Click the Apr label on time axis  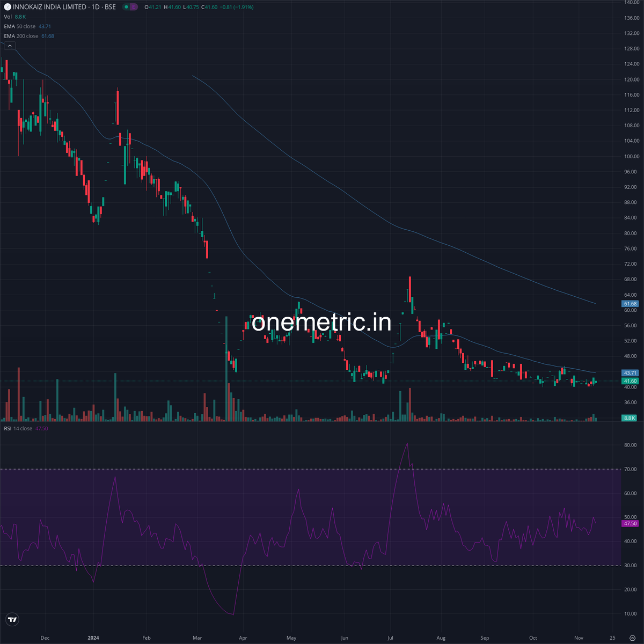243,638
